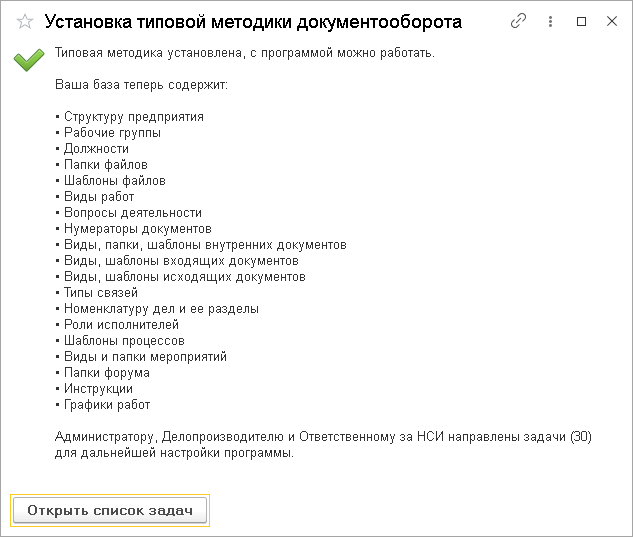Click the "Должности" list entry
This screenshot has width=633, height=537.
96,149
